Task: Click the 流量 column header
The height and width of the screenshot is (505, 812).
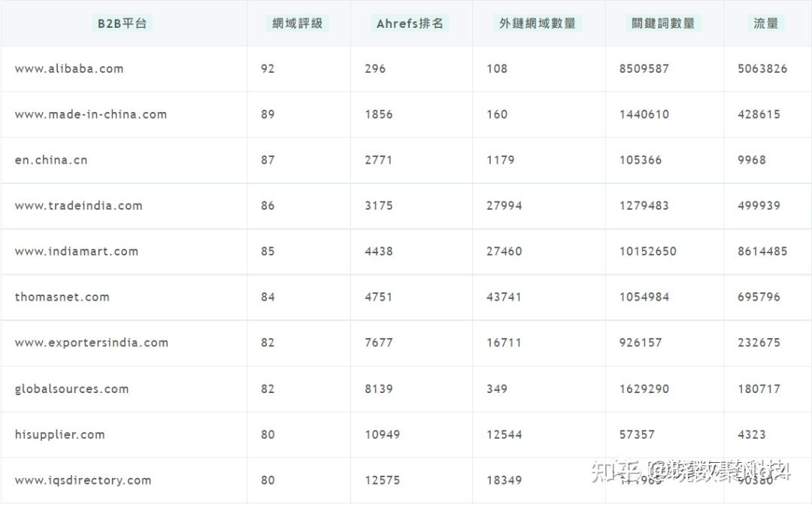Action: (766, 23)
